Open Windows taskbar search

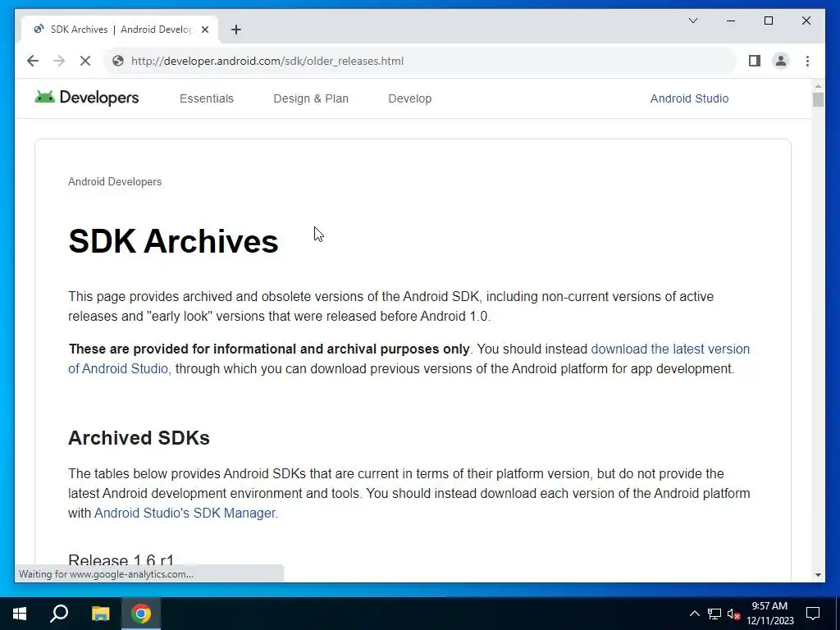pos(59,614)
